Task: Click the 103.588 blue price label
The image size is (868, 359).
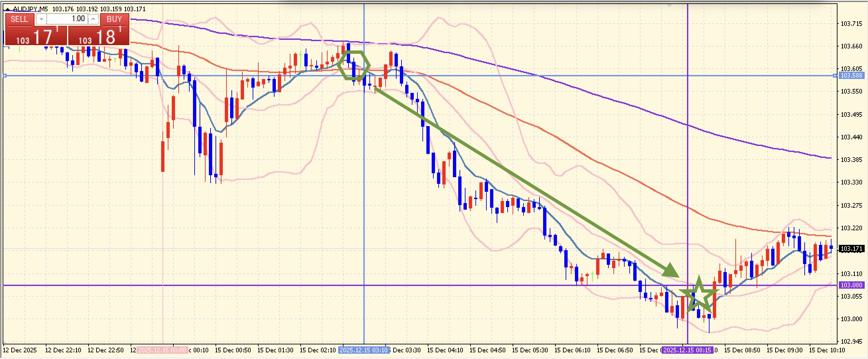Action: (x=851, y=76)
